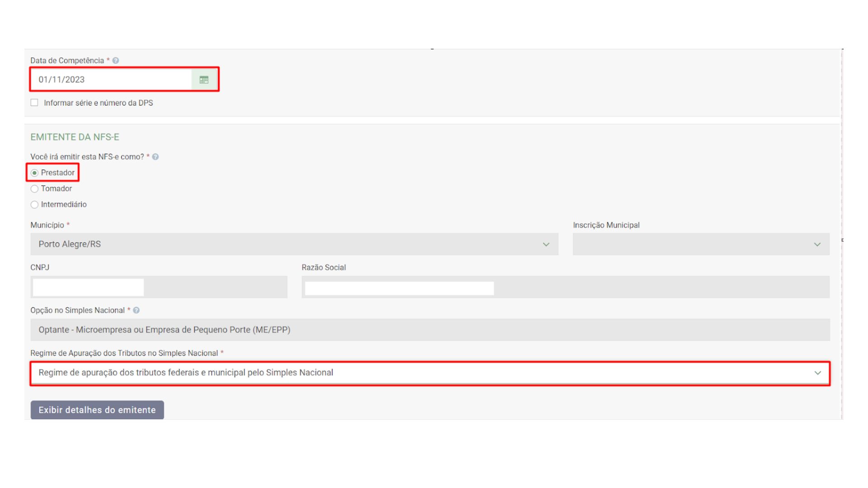This screenshot has height=488, width=868.
Task: Select the Prestador radio option
Action: click(34, 173)
